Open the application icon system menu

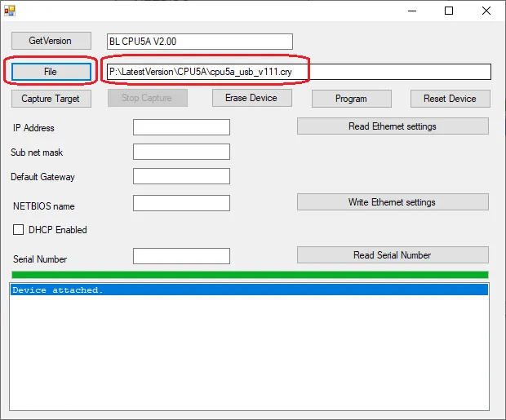(10, 11)
